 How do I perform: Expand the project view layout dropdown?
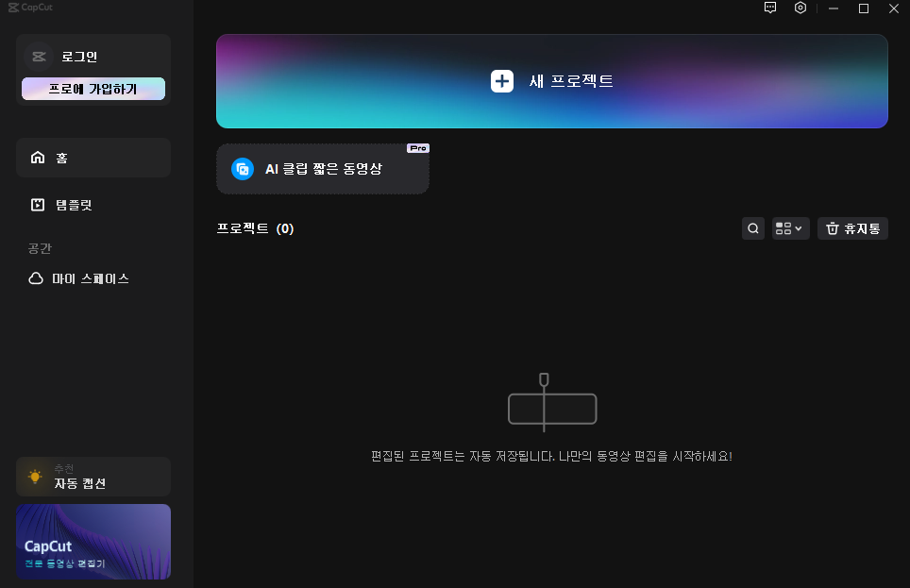click(790, 228)
